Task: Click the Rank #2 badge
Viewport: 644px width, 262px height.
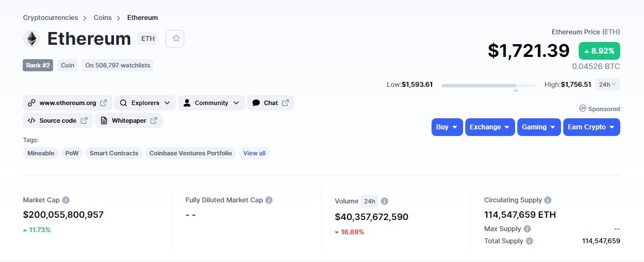Action: (38, 65)
